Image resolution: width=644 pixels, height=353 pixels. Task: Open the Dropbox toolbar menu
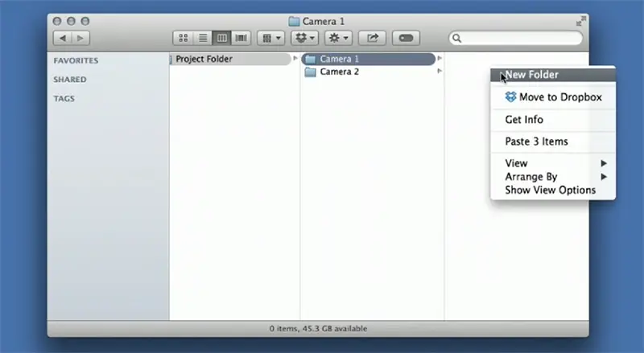coord(305,38)
